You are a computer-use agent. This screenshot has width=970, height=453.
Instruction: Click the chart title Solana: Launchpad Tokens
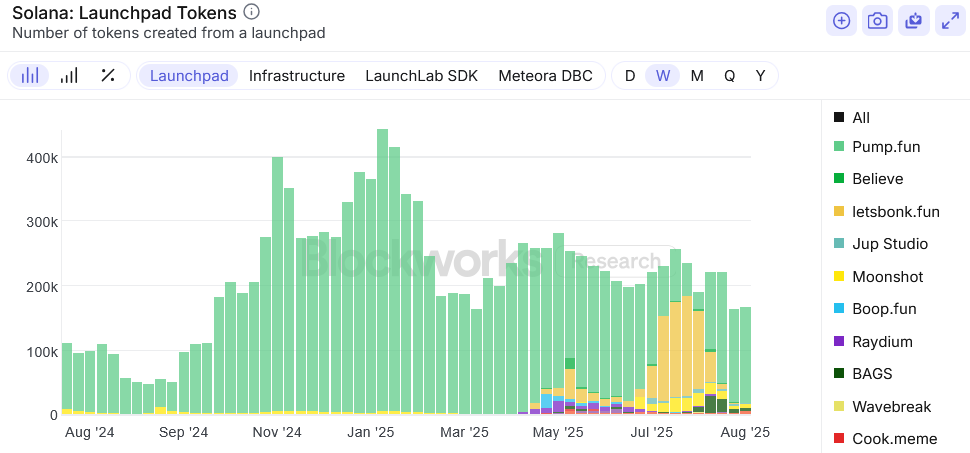coord(124,12)
